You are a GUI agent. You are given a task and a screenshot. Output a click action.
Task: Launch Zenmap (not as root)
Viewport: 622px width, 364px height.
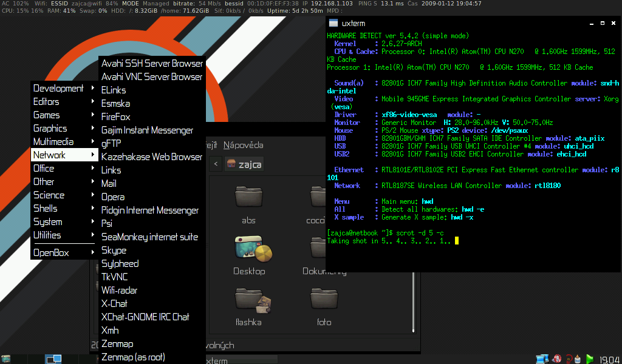pos(152,343)
